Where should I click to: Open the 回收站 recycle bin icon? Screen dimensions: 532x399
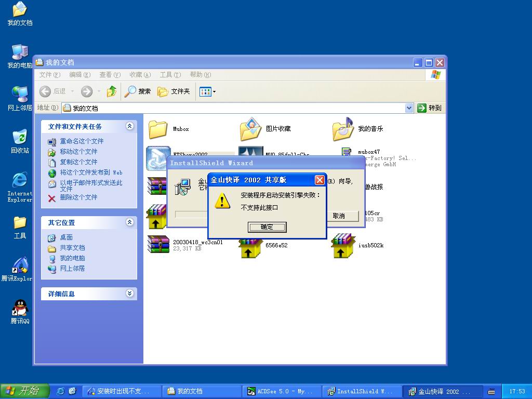(x=20, y=141)
